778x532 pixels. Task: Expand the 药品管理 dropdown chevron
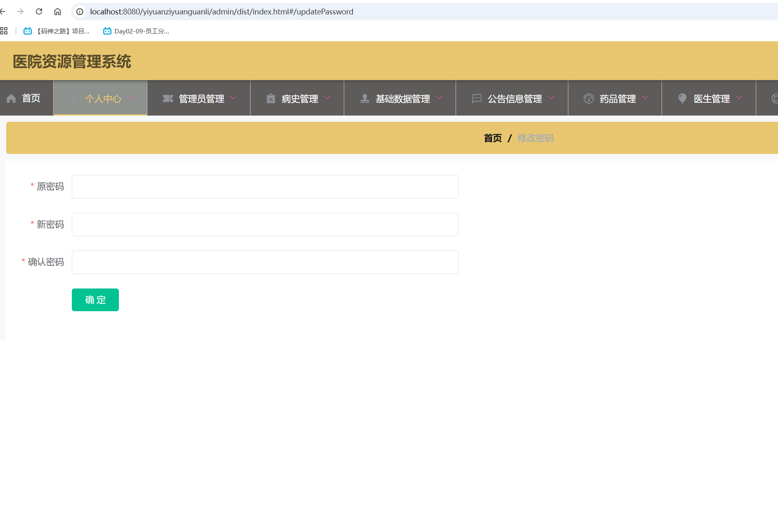[645, 98]
